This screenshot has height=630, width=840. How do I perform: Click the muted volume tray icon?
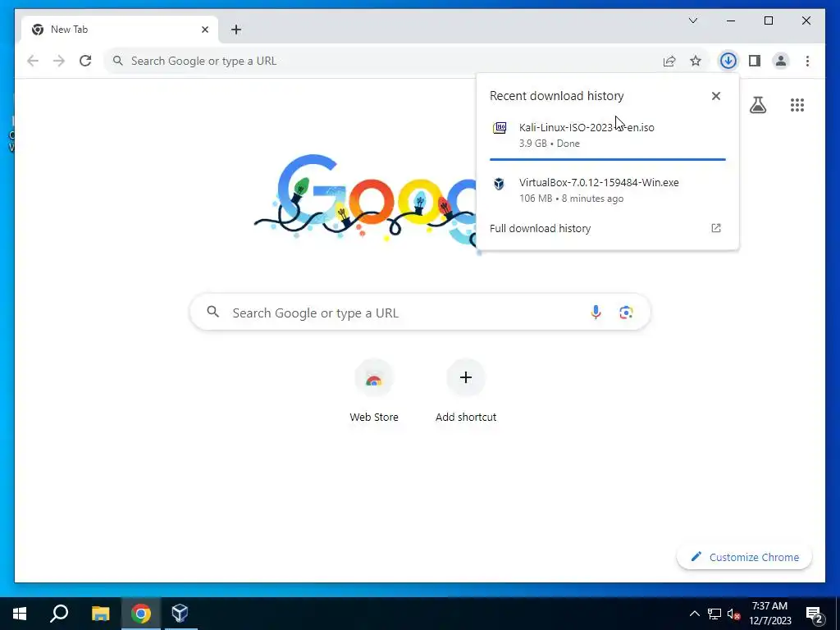click(x=733, y=614)
